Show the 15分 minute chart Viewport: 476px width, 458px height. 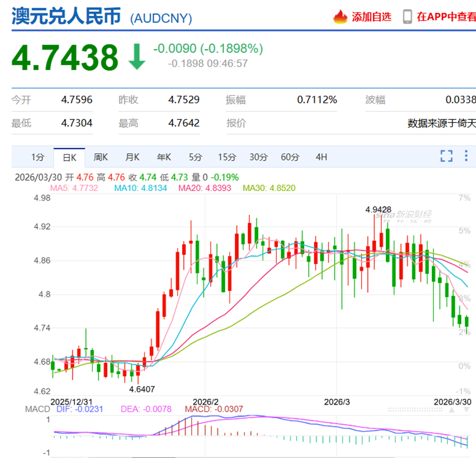coord(226,157)
